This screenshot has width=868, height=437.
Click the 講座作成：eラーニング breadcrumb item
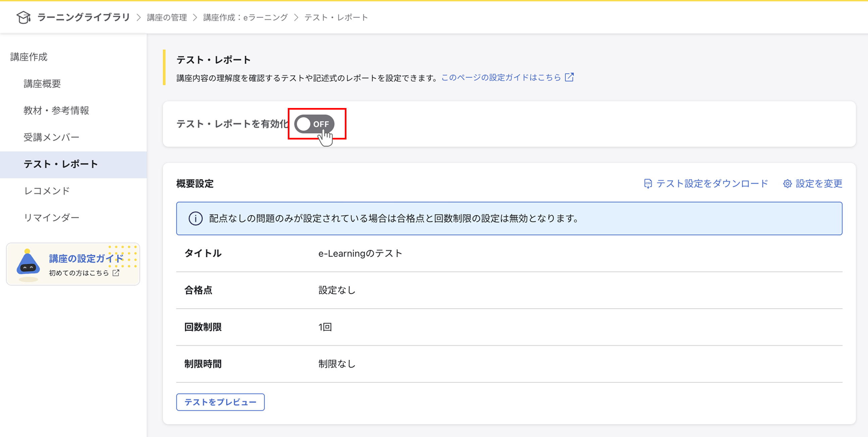tap(244, 17)
